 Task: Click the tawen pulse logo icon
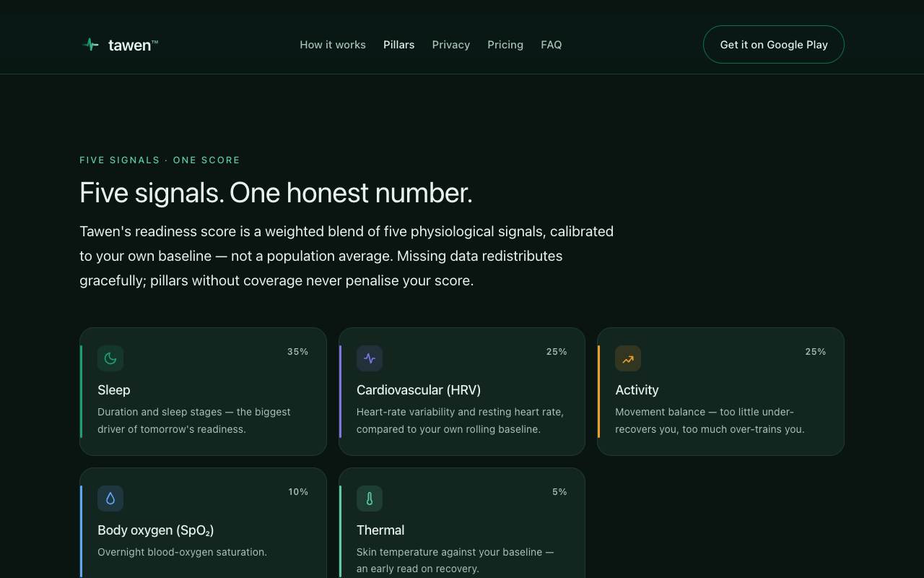pyautogui.click(x=90, y=45)
